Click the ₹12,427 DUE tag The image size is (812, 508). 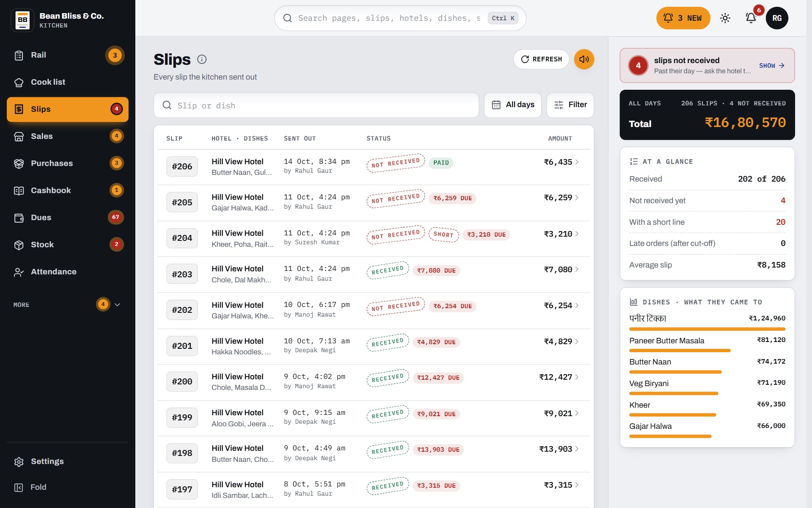pyautogui.click(x=438, y=378)
